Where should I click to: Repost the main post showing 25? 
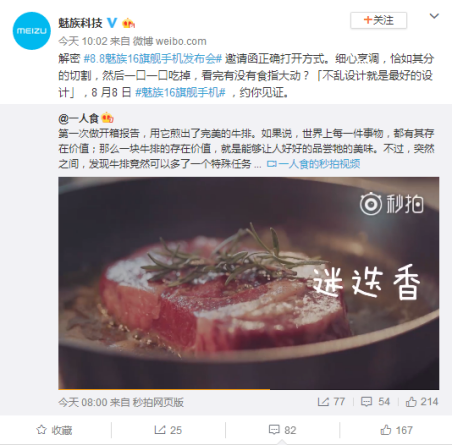168,430
